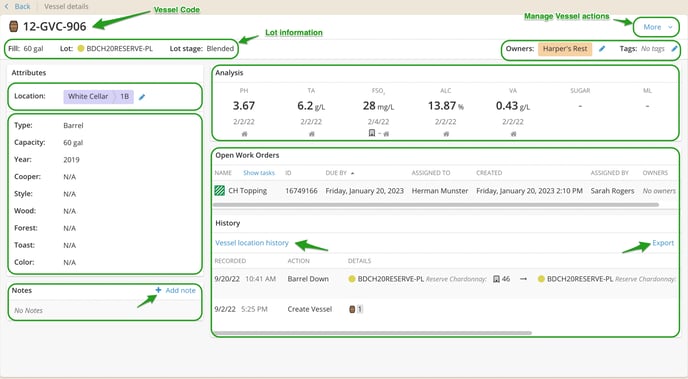Click the yellow lot dot beside BDCH20RESERVE-PL in header
The height and width of the screenshot is (379, 688).
click(x=81, y=49)
